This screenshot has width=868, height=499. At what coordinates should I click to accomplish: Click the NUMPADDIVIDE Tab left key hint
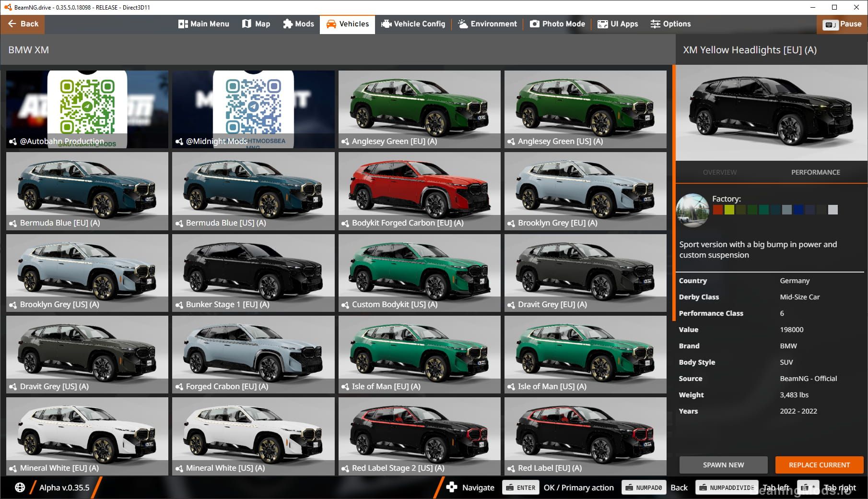[727, 487]
